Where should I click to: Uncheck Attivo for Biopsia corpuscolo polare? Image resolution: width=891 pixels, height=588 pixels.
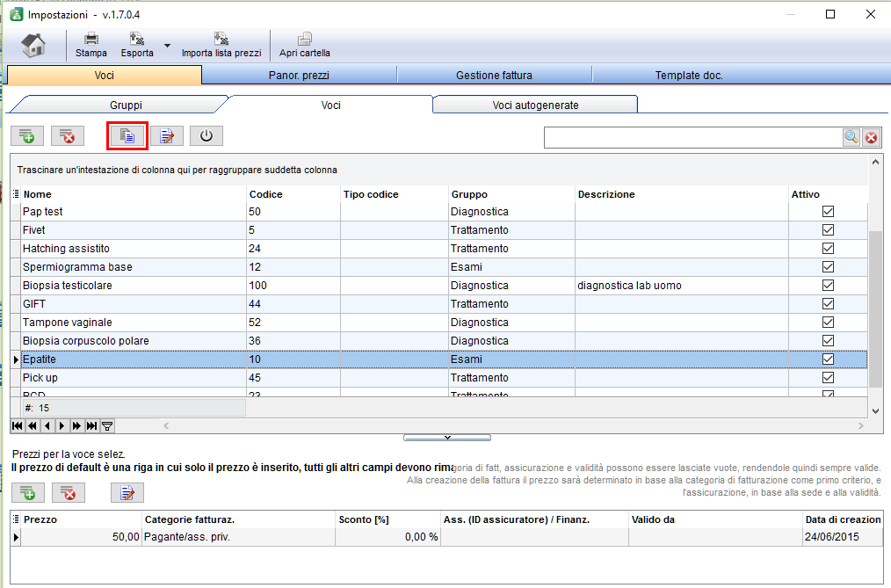pyautogui.click(x=828, y=340)
